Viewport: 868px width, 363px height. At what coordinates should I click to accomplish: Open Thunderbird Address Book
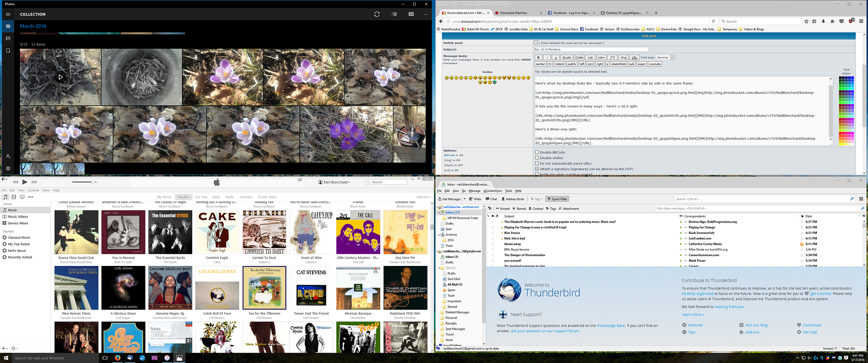(x=512, y=199)
